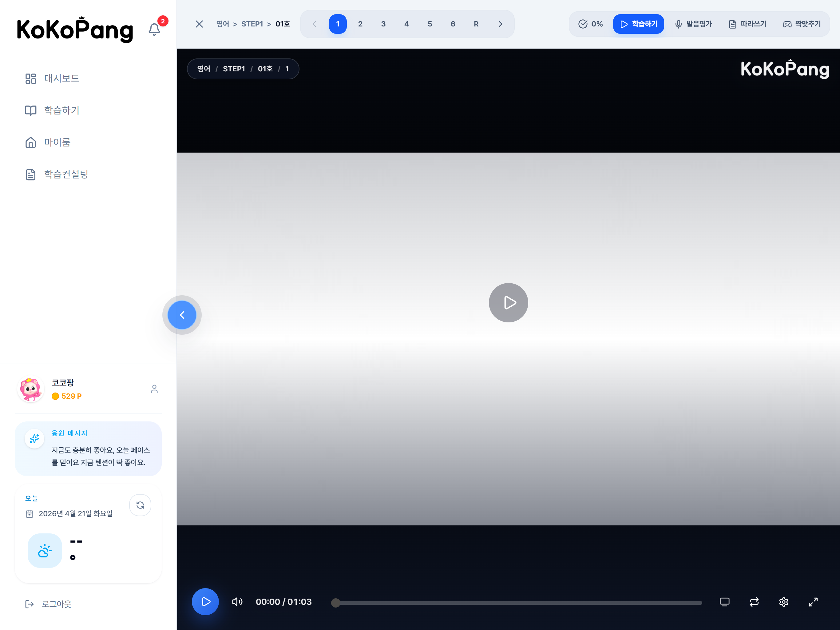Enter fullscreen with the expand icon

pos(813,602)
